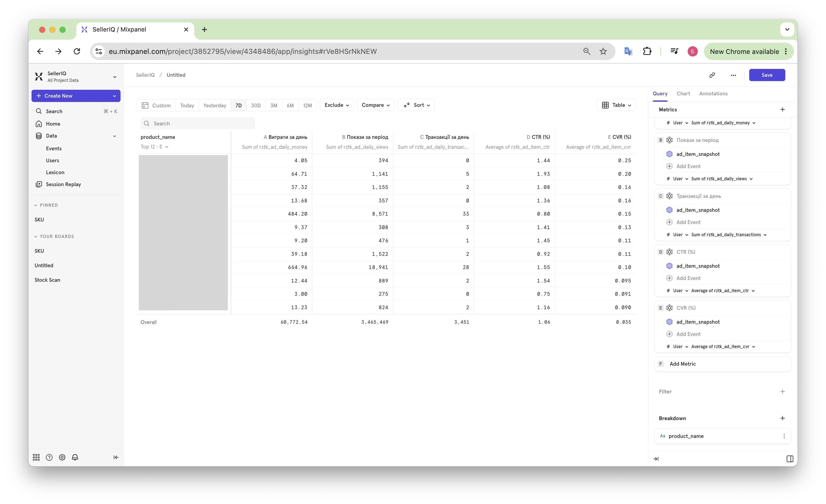826x504 pixels.
Task: Open a new browser tab
Action: (x=204, y=29)
